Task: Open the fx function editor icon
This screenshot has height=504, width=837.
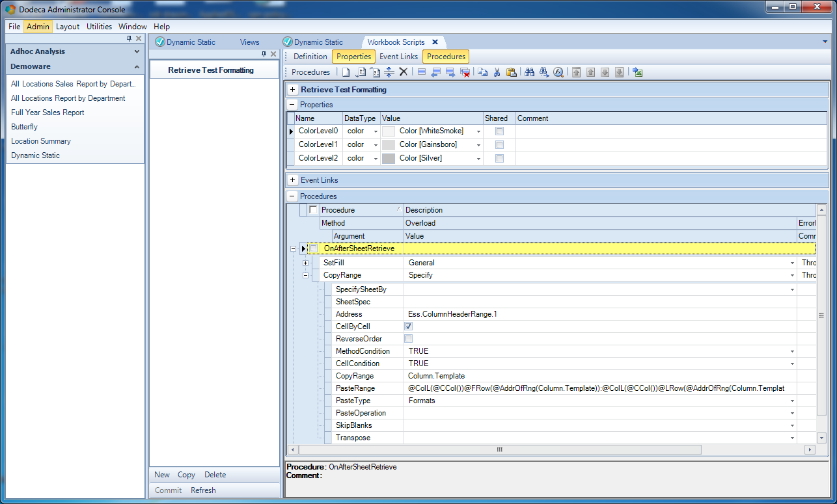Action: click(558, 72)
